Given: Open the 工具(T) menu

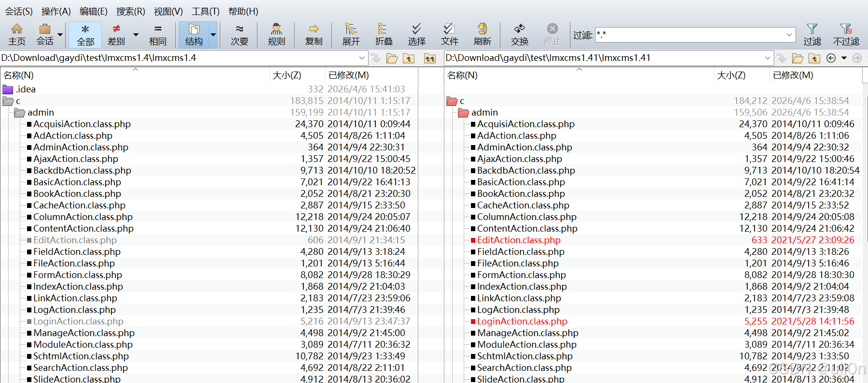Looking at the screenshot, I should click(x=206, y=11).
